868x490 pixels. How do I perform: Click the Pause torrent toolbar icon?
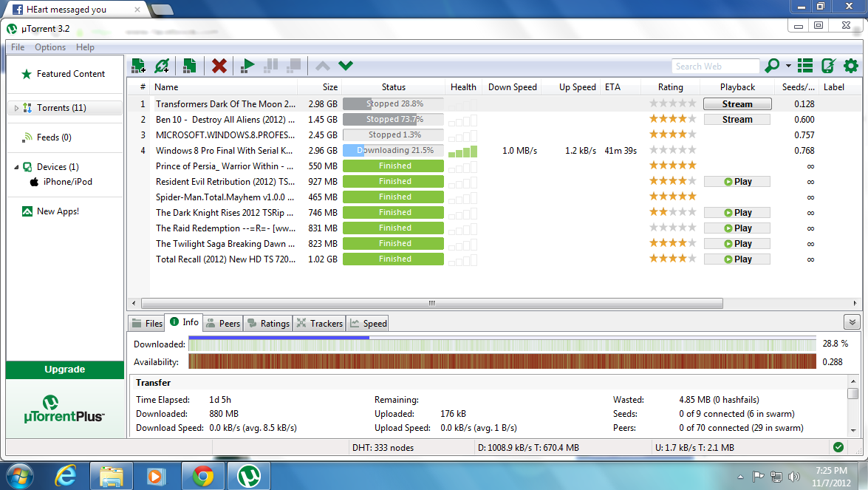point(270,66)
